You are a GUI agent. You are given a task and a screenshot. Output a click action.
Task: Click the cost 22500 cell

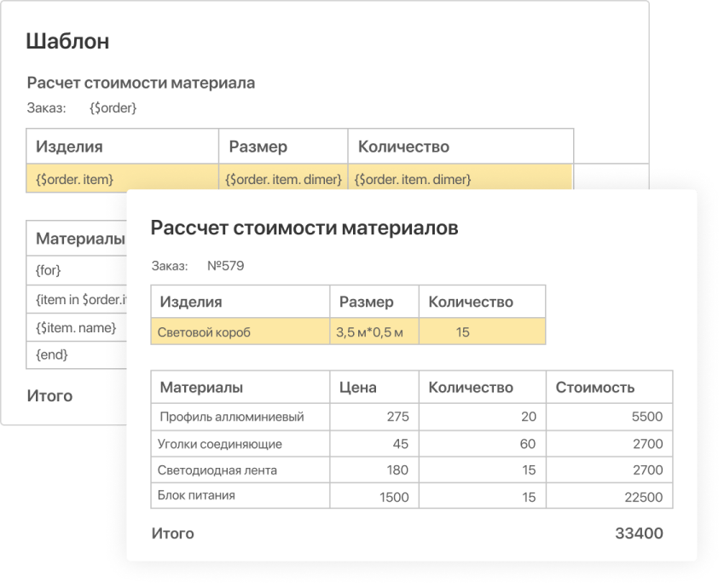pos(609,496)
